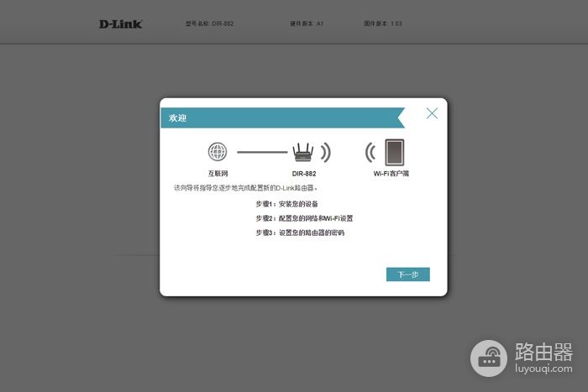
Task: Click the D-Link logo in header
Action: [120, 24]
